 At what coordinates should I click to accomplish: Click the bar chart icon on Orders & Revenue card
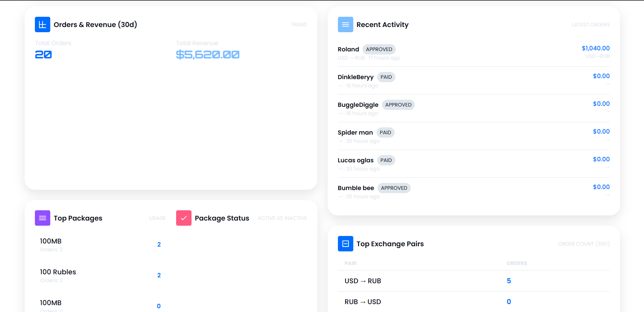click(42, 24)
